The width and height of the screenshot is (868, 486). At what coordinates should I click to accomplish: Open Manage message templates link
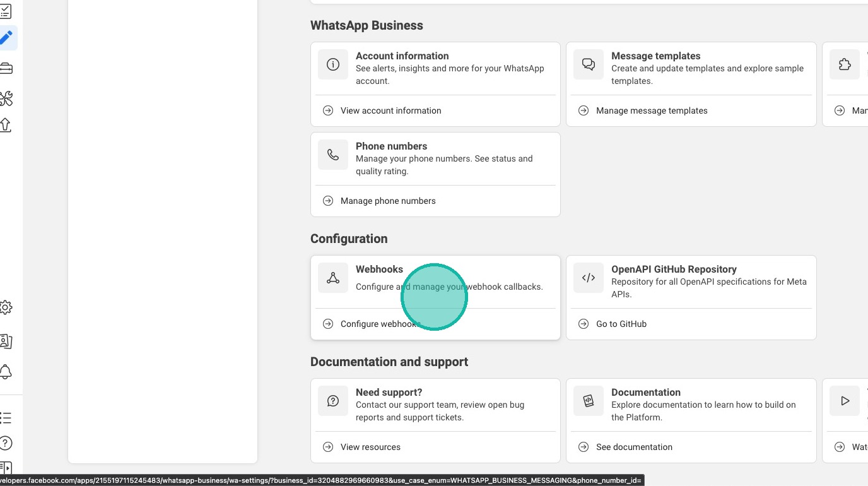[652, 110]
